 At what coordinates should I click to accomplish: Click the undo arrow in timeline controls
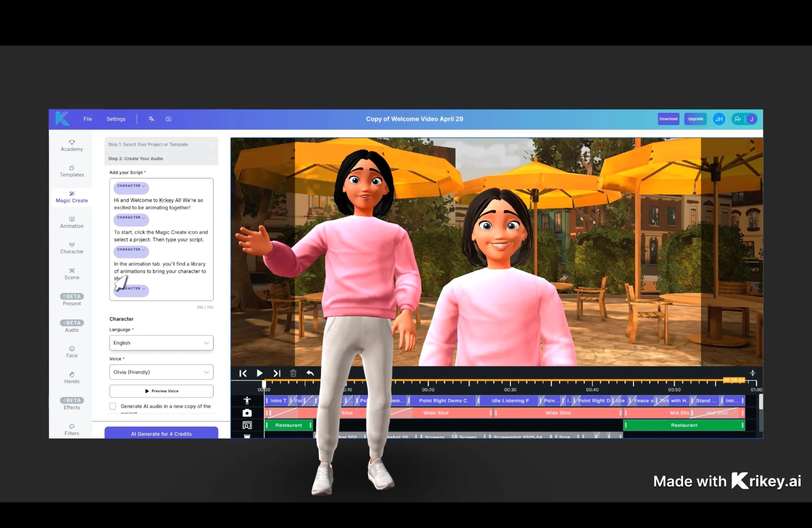[x=310, y=373]
